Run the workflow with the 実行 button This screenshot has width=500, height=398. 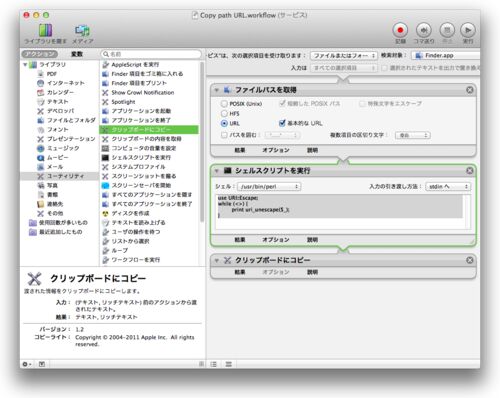coord(468,30)
